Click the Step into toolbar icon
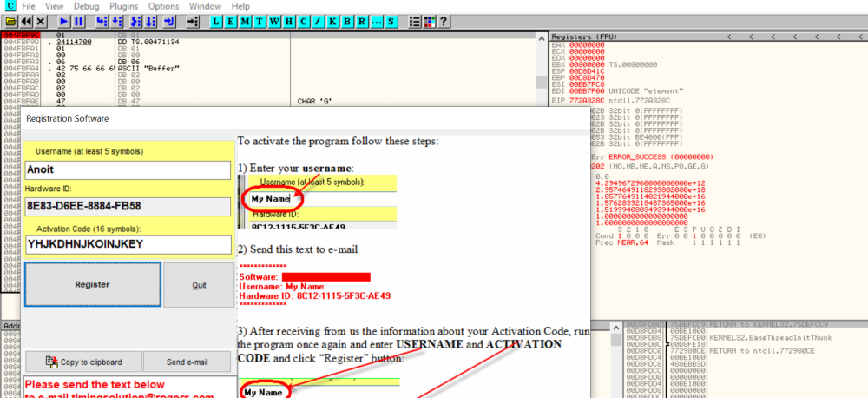The width and height of the screenshot is (868, 398). pyautogui.click(x=102, y=21)
